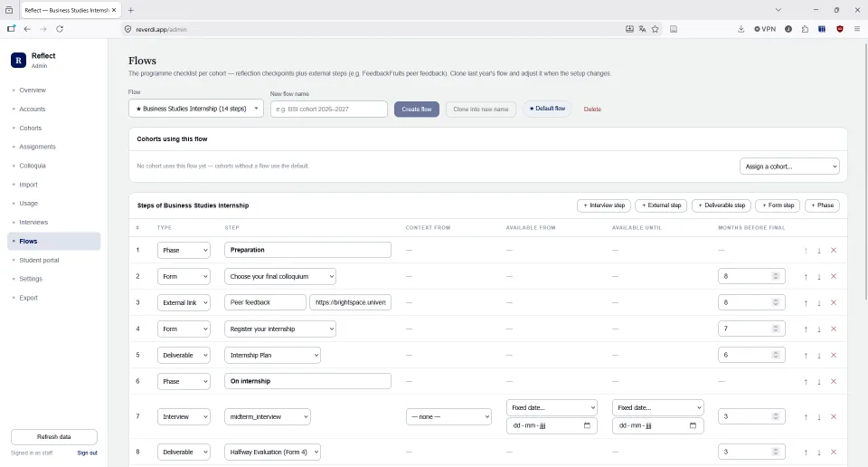Move Peer feedback step down
The image size is (868, 467).
(819, 303)
